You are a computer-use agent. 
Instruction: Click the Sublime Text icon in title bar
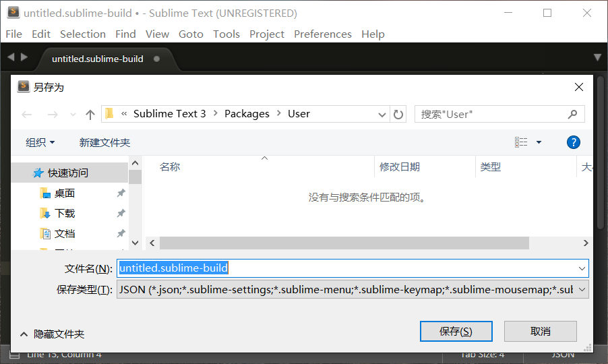point(13,12)
